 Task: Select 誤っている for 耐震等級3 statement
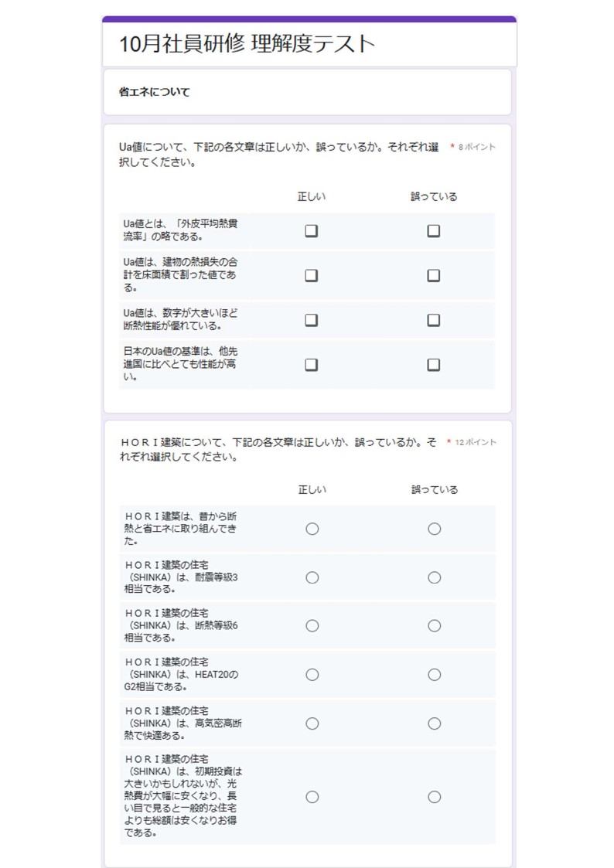tap(435, 578)
